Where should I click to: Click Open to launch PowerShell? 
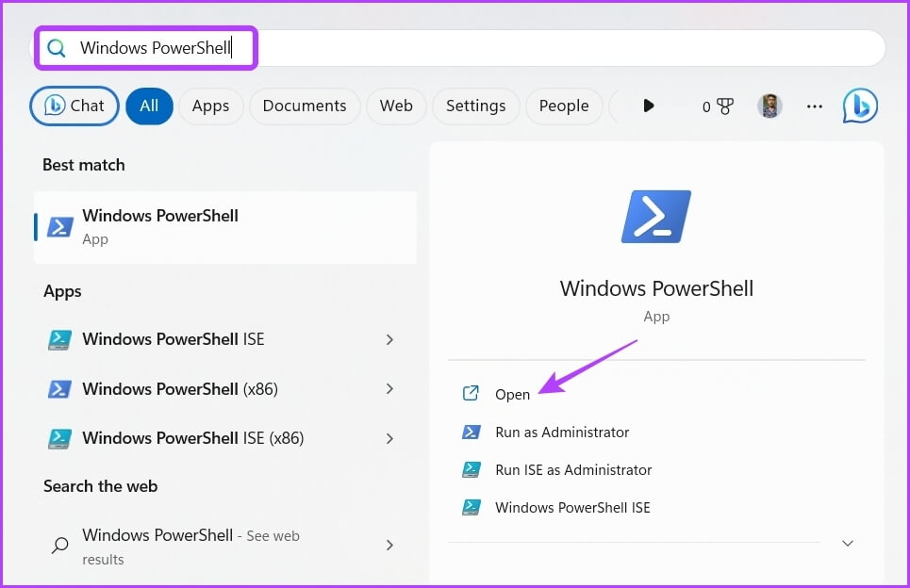coord(512,394)
